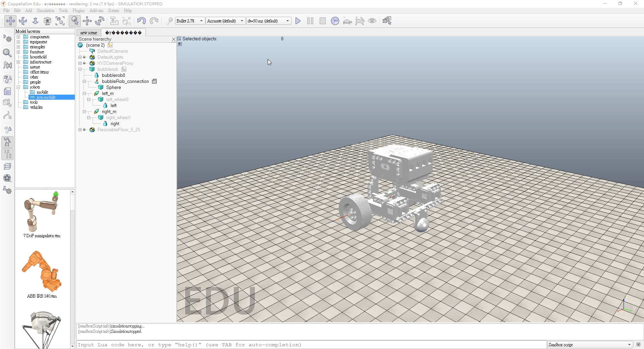The width and height of the screenshot is (644, 349).
Task: Open the Accurate (default) dropdown
Action: 225,21
